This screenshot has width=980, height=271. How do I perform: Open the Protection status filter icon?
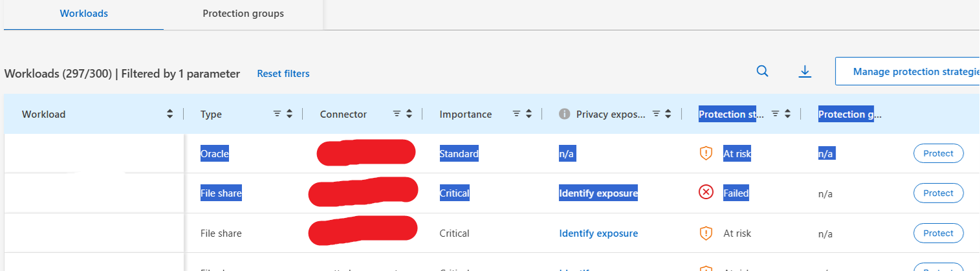point(775,114)
